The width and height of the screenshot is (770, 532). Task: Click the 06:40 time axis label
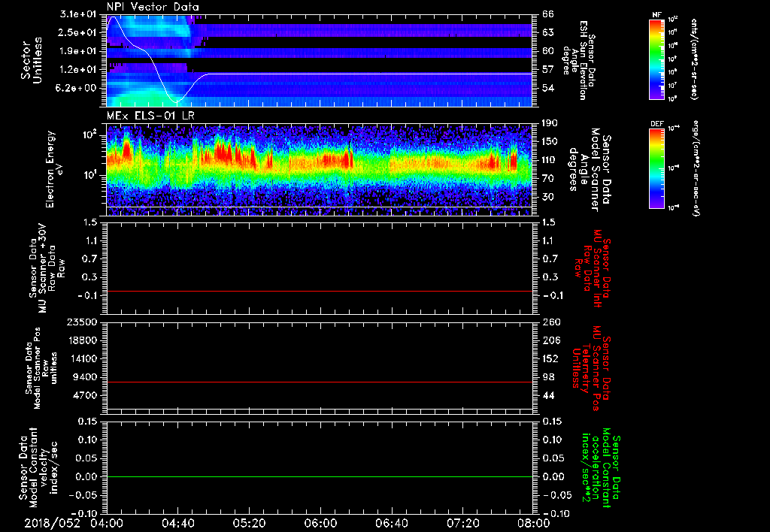(391, 523)
